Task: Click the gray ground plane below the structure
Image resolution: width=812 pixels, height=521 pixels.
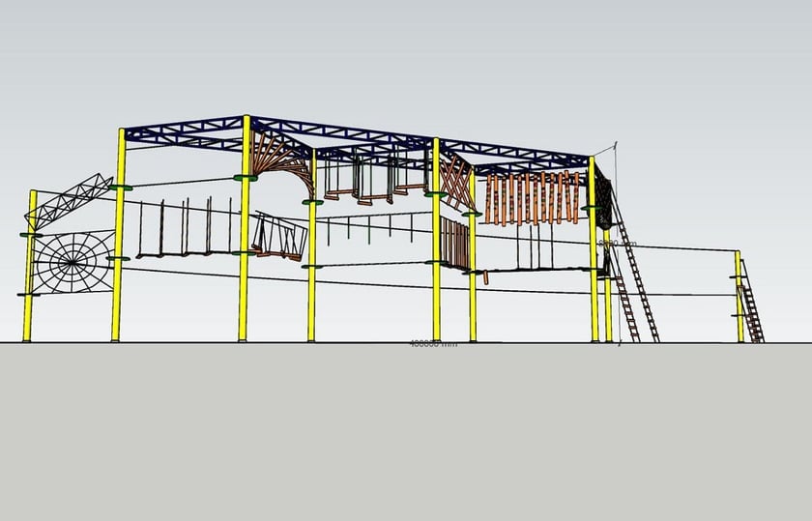Action: [x=406, y=435]
